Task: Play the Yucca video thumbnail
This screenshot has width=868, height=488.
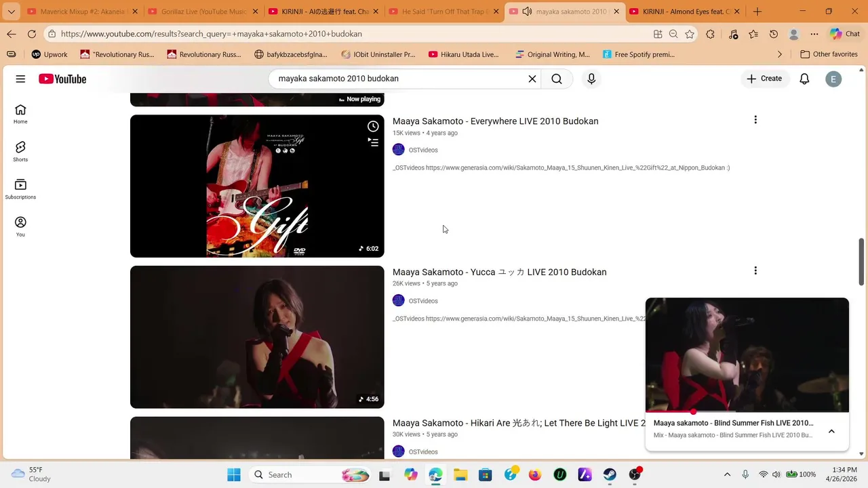Action: point(257,337)
